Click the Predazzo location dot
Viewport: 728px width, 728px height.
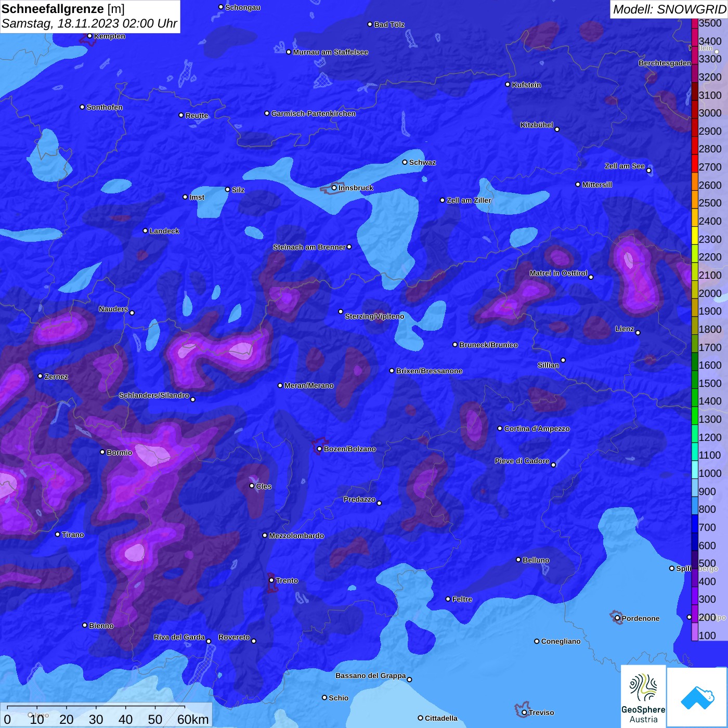coord(379,503)
